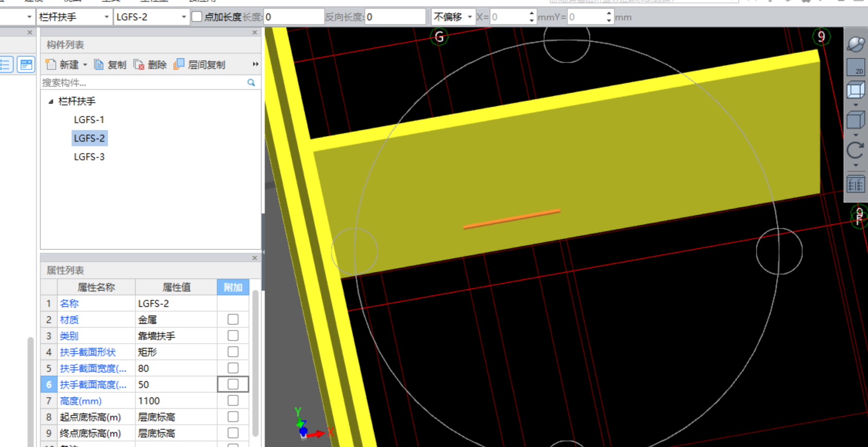The height and width of the screenshot is (447, 868).
Task: Switch to 2D view mode
Action: (x=856, y=67)
